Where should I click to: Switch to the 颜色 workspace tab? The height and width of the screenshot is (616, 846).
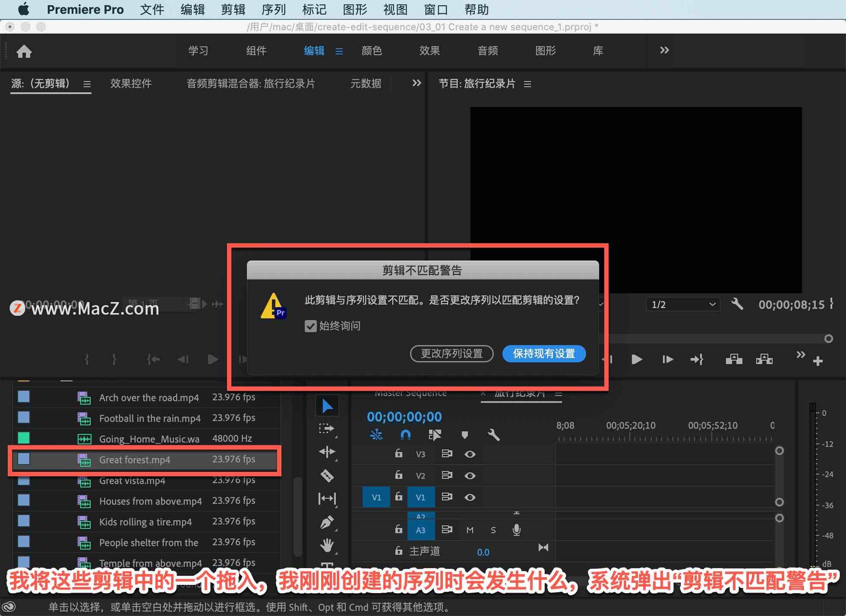371,51
